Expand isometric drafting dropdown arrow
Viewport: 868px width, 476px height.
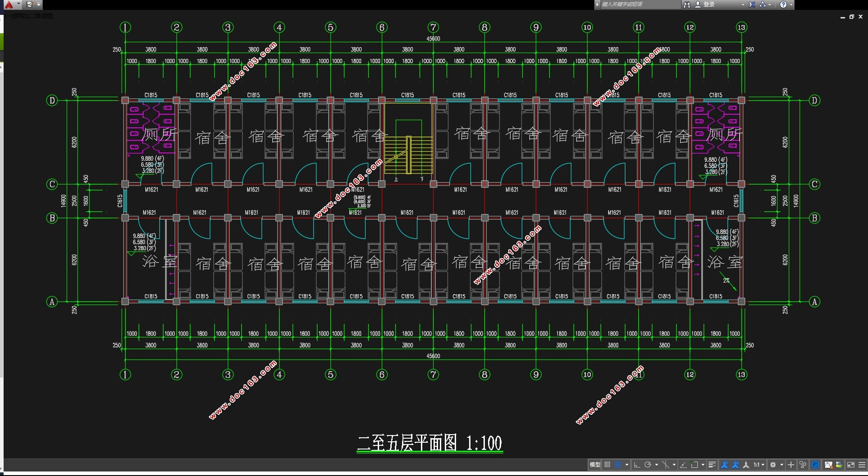pos(674,465)
